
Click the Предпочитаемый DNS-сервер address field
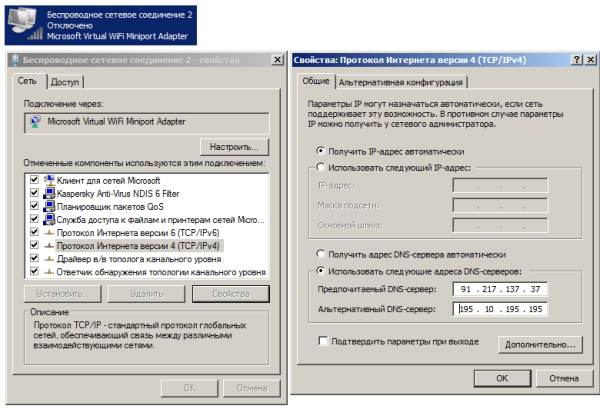tap(499, 290)
